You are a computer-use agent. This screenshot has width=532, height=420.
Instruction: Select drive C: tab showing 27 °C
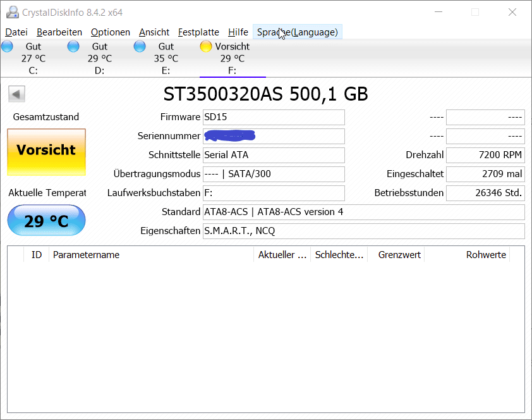33,58
